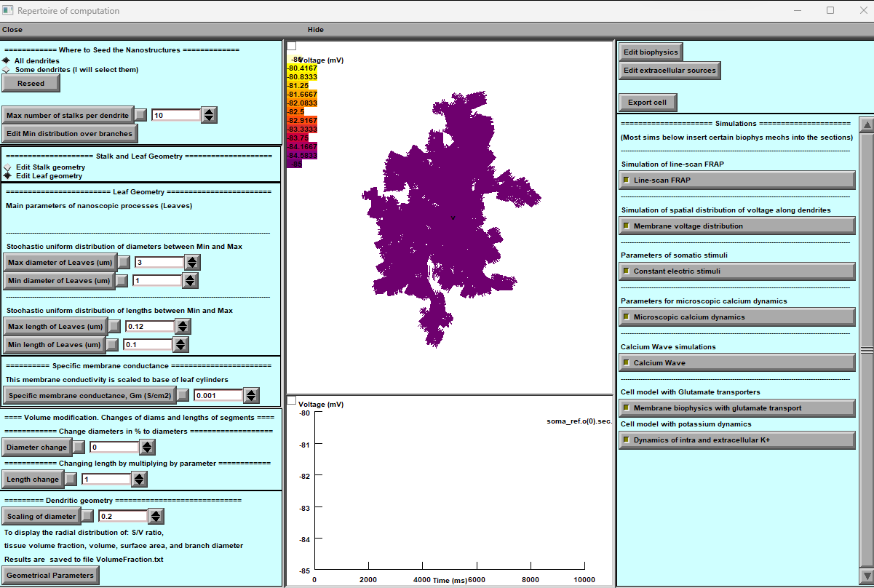Select Some dendrites radio option

(x=7, y=70)
